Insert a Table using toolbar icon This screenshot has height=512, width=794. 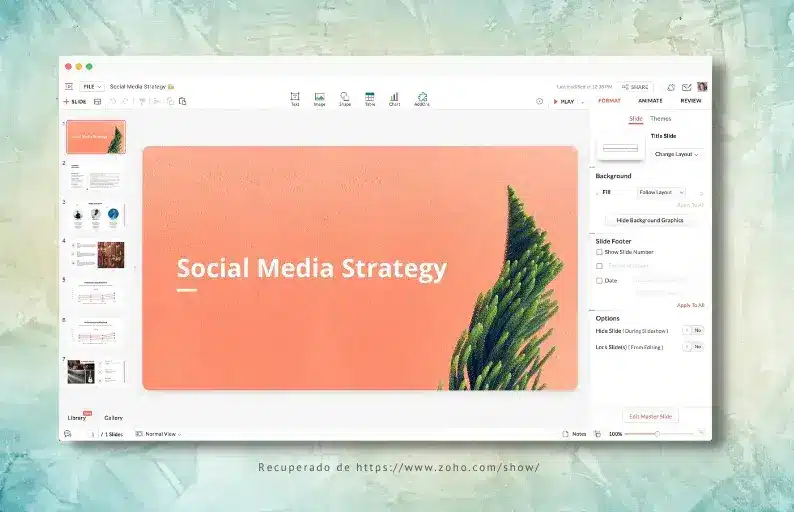point(370,98)
